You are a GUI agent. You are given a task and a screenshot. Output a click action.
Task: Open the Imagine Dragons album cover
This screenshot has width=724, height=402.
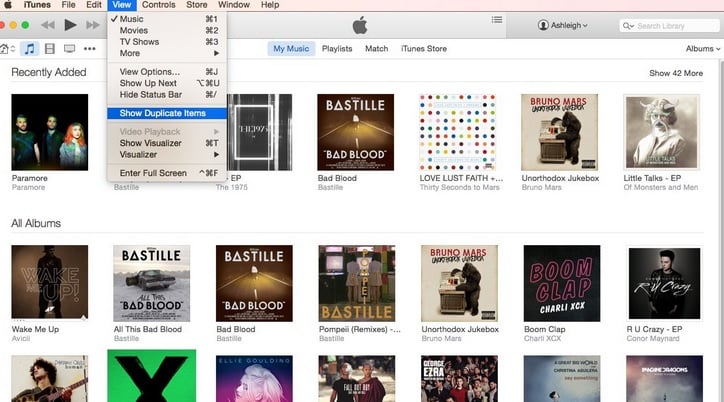[664, 378]
